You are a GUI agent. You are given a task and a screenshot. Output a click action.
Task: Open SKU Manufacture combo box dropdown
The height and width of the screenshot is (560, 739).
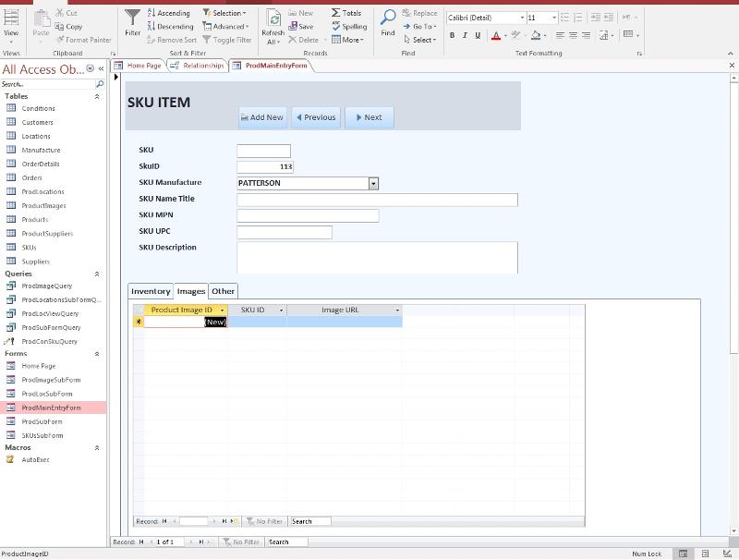(373, 183)
